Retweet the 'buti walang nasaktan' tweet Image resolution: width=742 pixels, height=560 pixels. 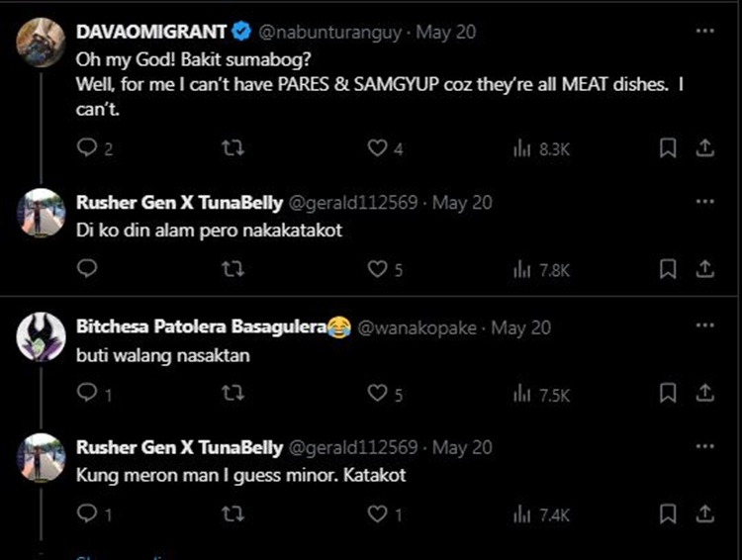coord(231,394)
